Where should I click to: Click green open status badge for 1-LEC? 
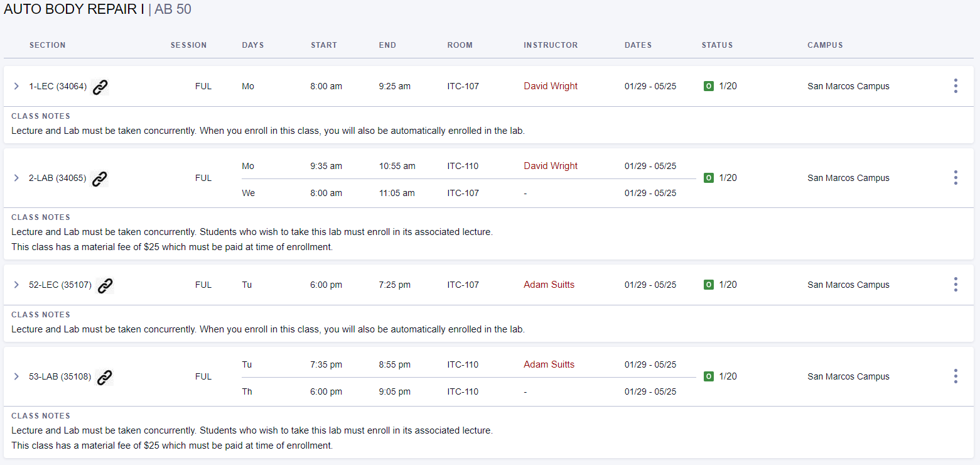click(708, 86)
